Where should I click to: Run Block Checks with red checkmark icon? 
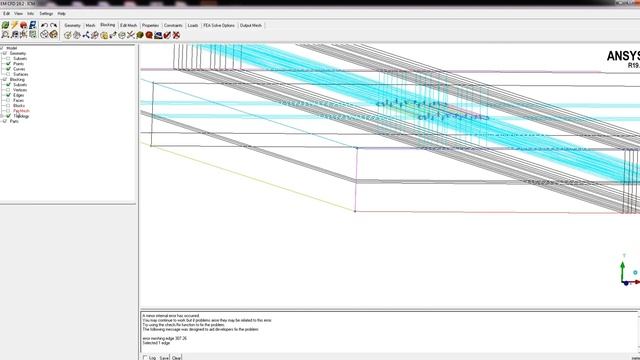point(167,36)
